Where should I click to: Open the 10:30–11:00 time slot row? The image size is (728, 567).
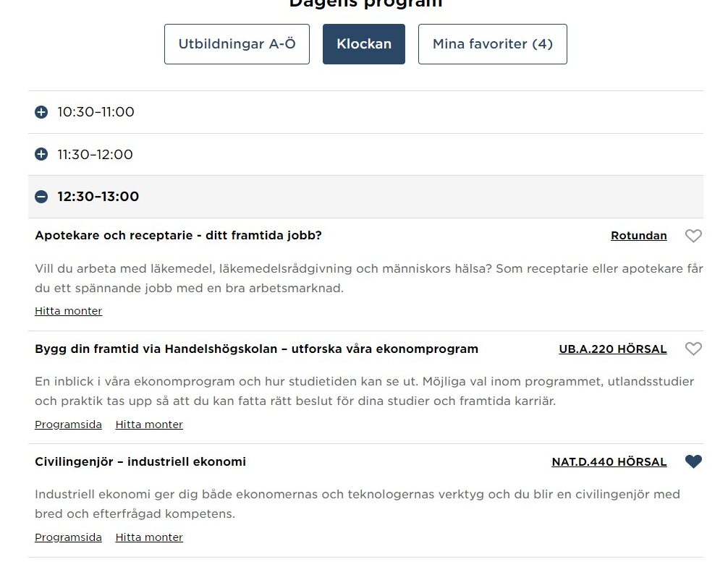pos(366,112)
